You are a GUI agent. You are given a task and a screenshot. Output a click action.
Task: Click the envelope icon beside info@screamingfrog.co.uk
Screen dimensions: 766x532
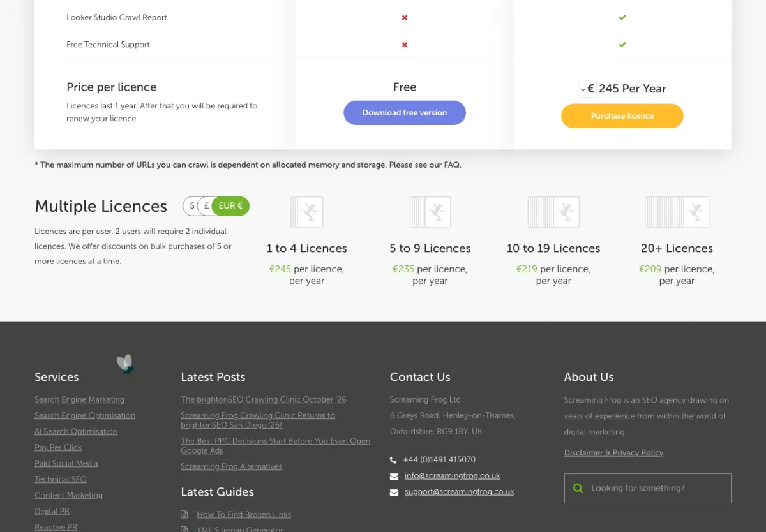[394, 477]
